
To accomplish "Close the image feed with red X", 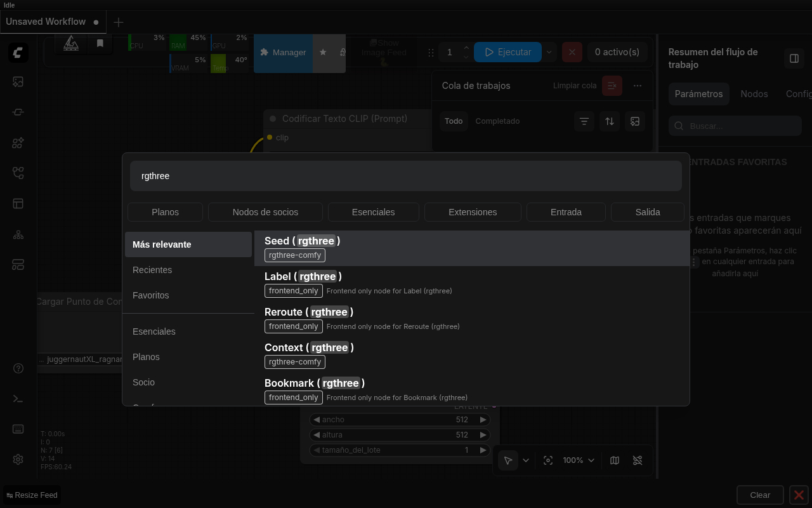I will coord(799,495).
